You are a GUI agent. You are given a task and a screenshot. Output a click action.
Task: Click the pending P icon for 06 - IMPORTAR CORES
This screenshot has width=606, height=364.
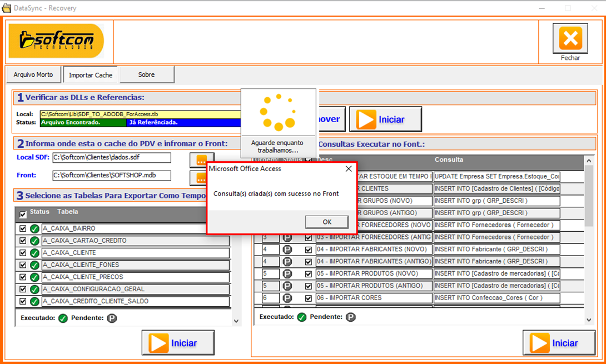[x=287, y=298]
